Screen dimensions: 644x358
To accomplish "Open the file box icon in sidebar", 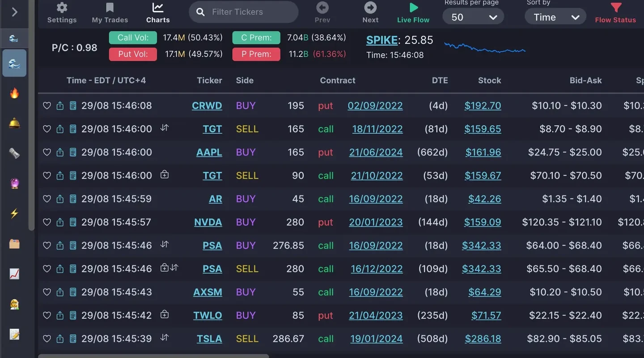I will 14,243.
